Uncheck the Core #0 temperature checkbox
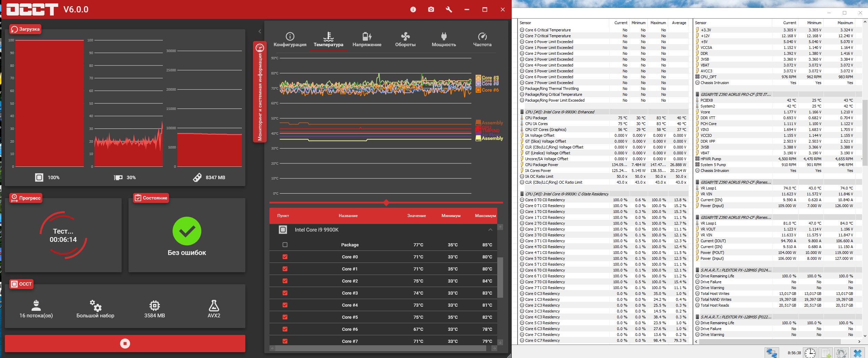The width and height of the screenshot is (868, 358). [x=285, y=257]
